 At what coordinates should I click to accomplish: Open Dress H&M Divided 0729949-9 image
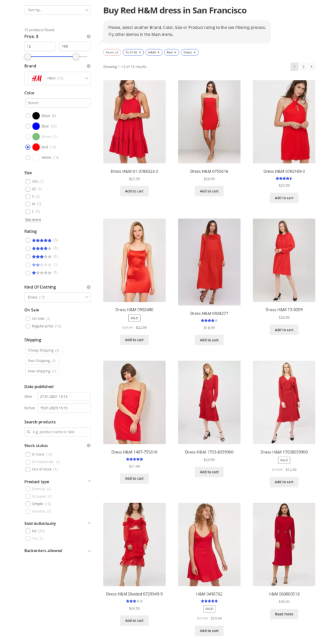pos(134,545)
